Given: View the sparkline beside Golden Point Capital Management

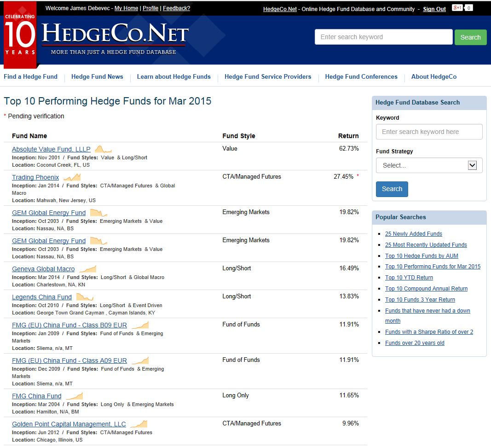Looking at the screenshot, I should click(x=139, y=424).
